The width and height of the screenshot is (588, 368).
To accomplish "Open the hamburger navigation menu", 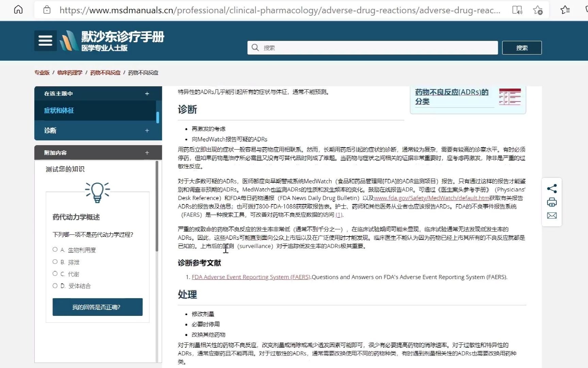I will point(45,41).
